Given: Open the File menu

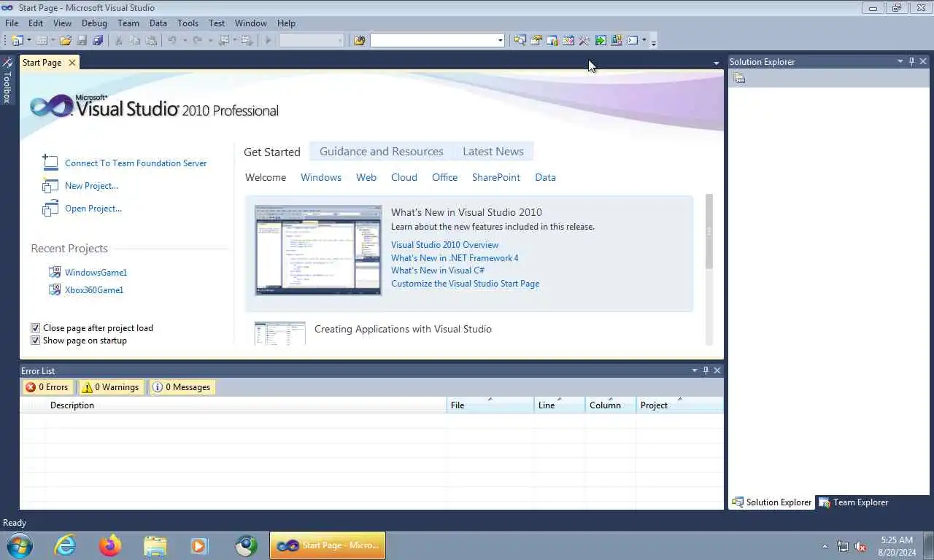Looking at the screenshot, I should [12, 23].
